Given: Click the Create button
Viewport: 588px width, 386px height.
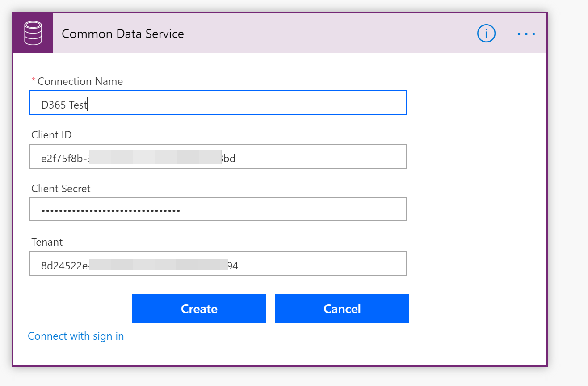Looking at the screenshot, I should (x=199, y=308).
